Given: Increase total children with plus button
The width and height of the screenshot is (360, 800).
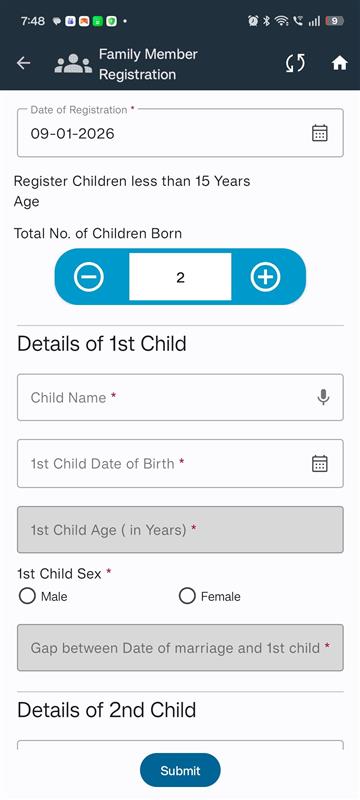Looking at the screenshot, I should (x=265, y=277).
